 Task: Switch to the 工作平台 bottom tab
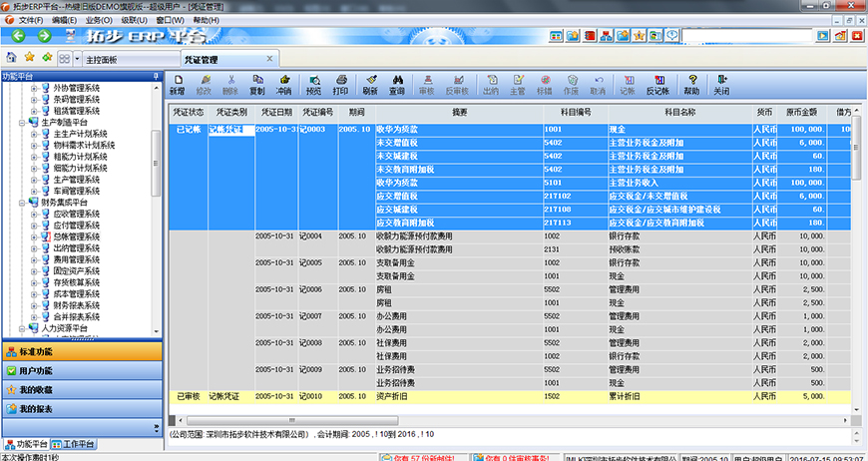tap(78, 443)
